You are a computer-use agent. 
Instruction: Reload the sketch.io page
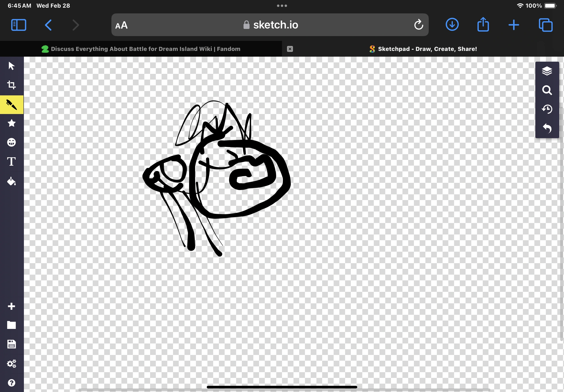418,25
